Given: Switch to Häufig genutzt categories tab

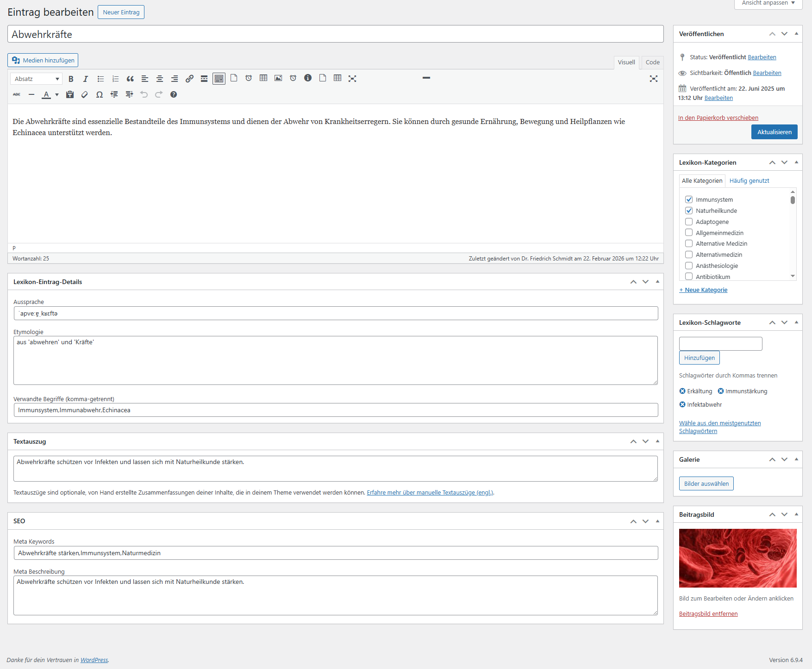Looking at the screenshot, I should point(749,181).
